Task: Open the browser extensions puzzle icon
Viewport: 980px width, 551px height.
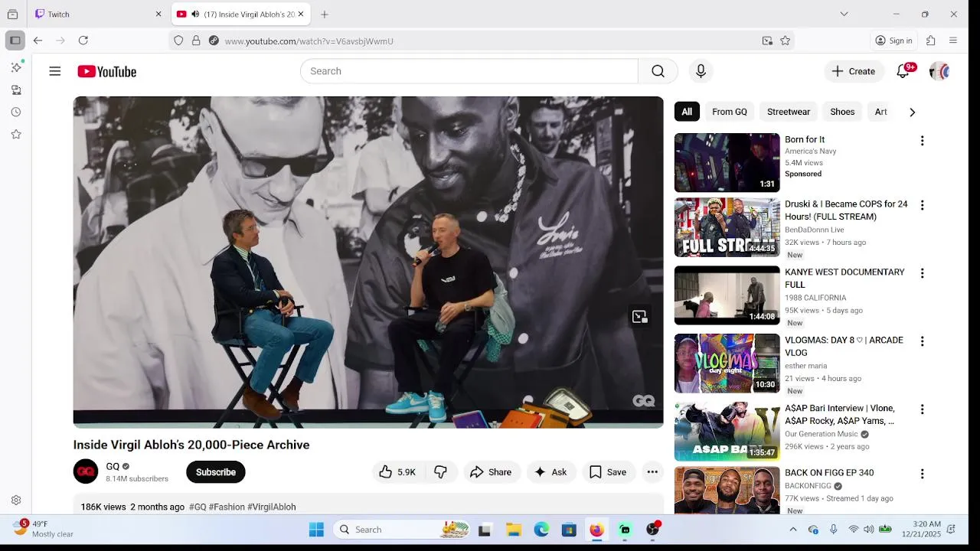Action: point(931,41)
